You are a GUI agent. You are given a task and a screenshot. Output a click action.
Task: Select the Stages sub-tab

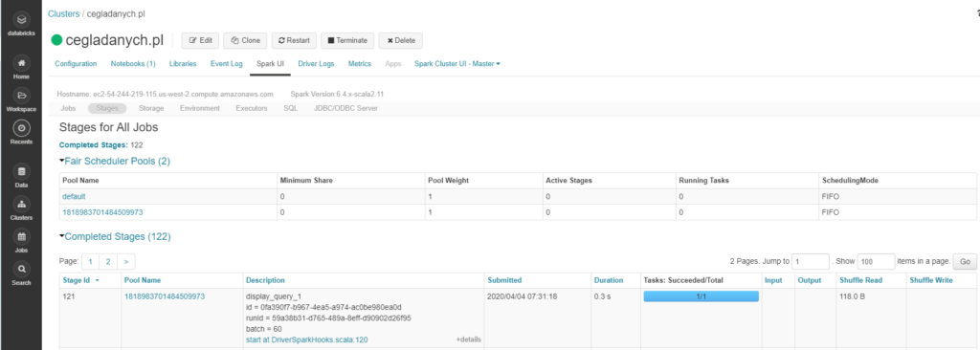click(x=107, y=108)
